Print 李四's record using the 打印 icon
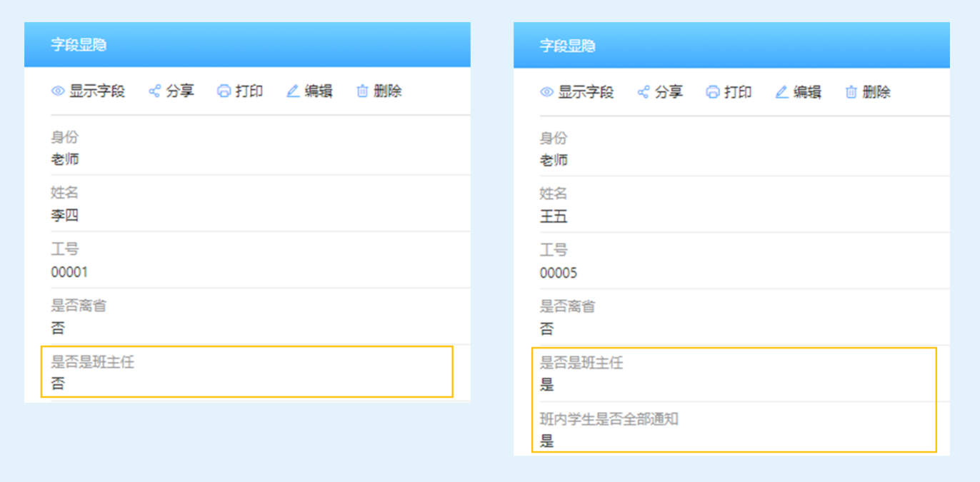 pos(224,91)
